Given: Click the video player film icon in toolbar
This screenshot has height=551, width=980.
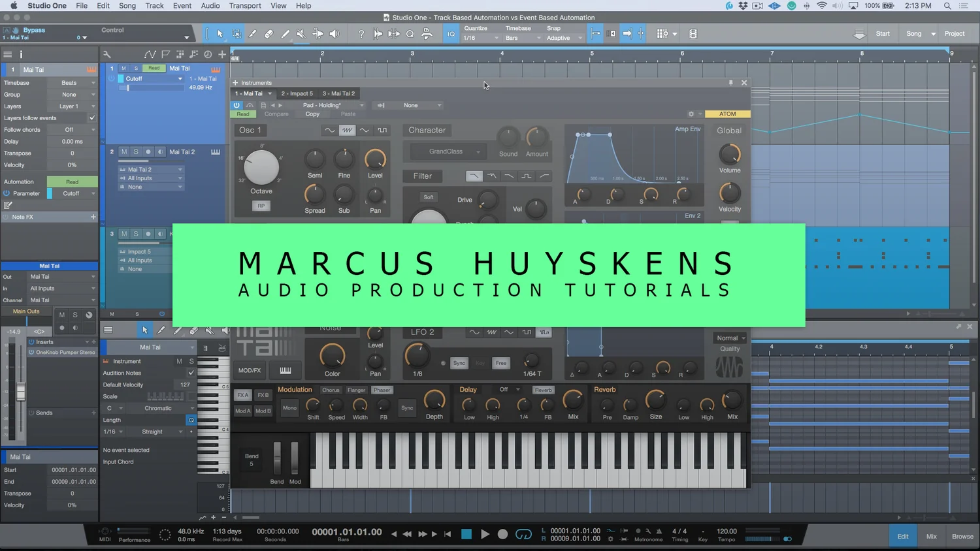Looking at the screenshot, I should point(693,34).
